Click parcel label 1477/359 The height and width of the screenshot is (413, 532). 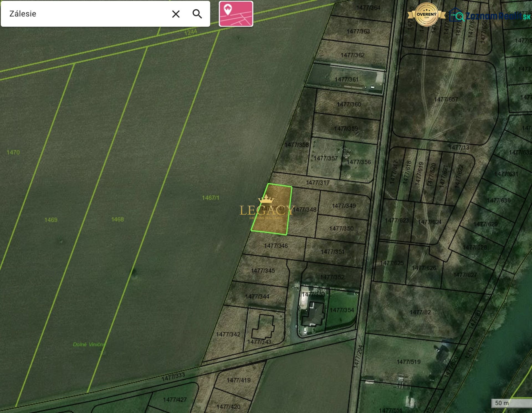tap(346, 129)
